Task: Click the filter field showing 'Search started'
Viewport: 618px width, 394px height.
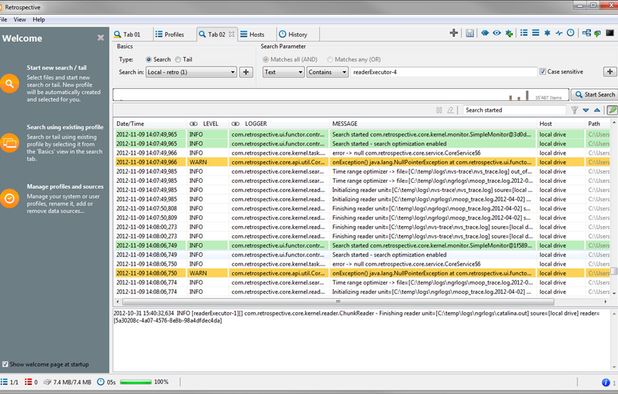Action: (x=514, y=110)
